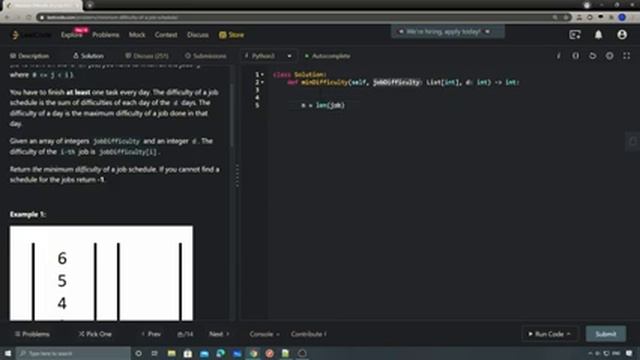Click the braces format code icon

[576, 56]
